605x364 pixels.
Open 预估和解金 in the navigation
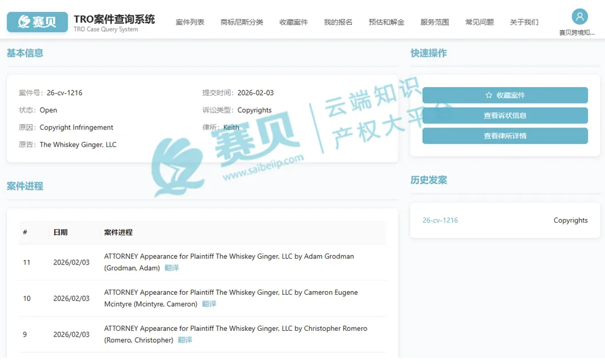(x=386, y=22)
